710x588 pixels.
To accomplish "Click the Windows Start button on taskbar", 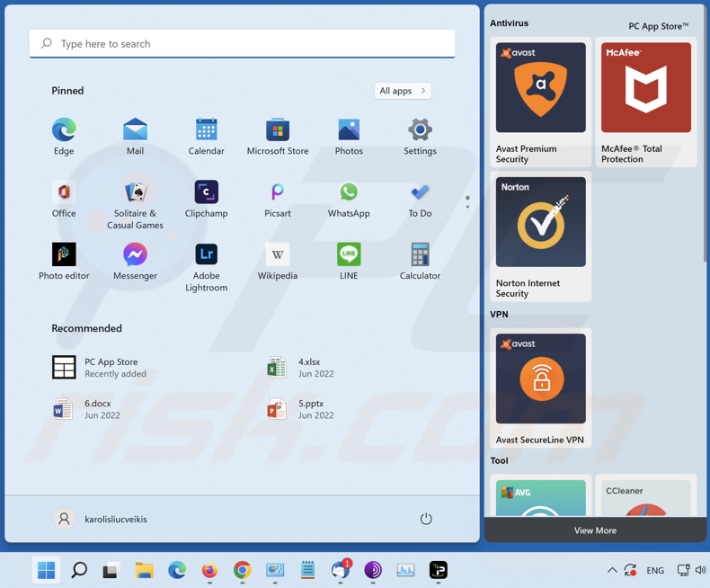I will tap(46, 570).
